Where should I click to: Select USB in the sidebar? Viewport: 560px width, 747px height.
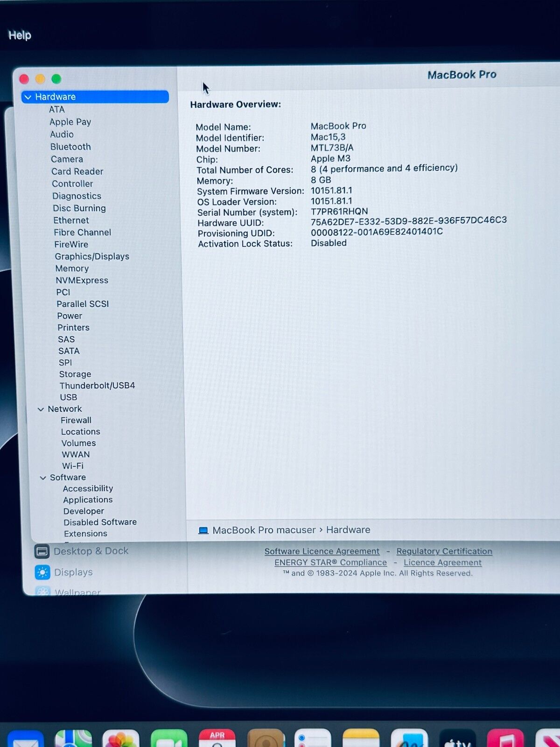point(69,397)
